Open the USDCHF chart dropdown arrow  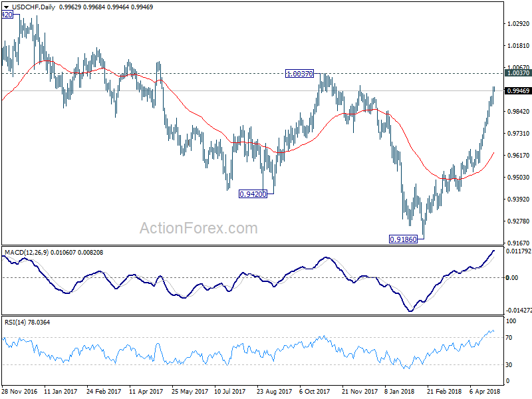[x=6, y=7]
